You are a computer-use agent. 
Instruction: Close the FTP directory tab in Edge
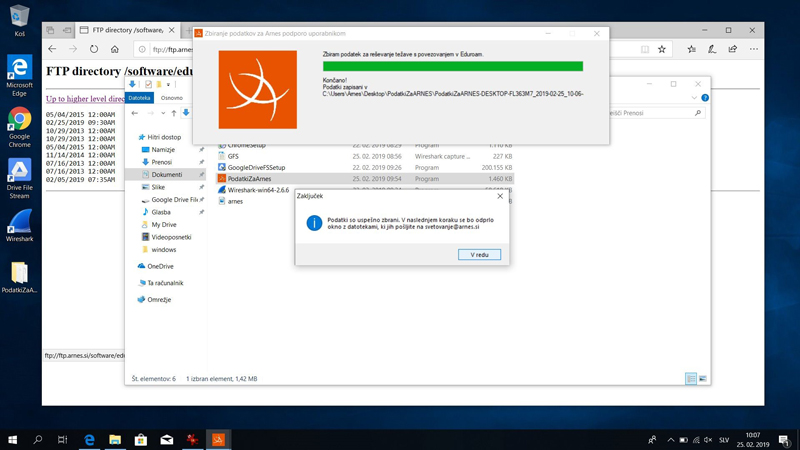(x=171, y=30)
